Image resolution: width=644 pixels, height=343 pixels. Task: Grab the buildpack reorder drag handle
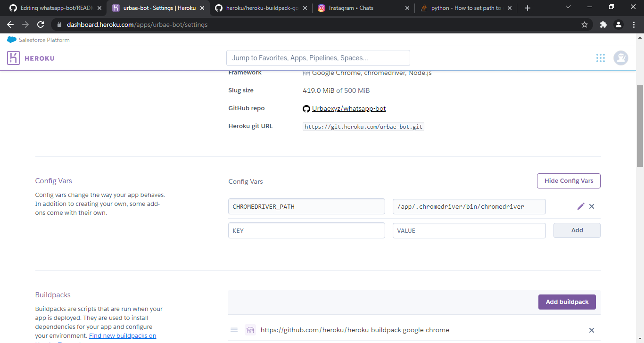234,330
